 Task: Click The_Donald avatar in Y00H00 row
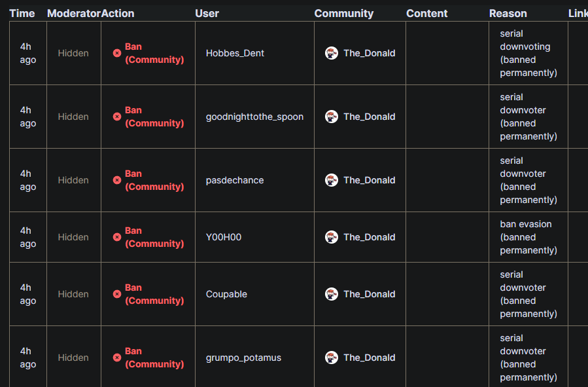pyautogui.click(x=332, y=237)
